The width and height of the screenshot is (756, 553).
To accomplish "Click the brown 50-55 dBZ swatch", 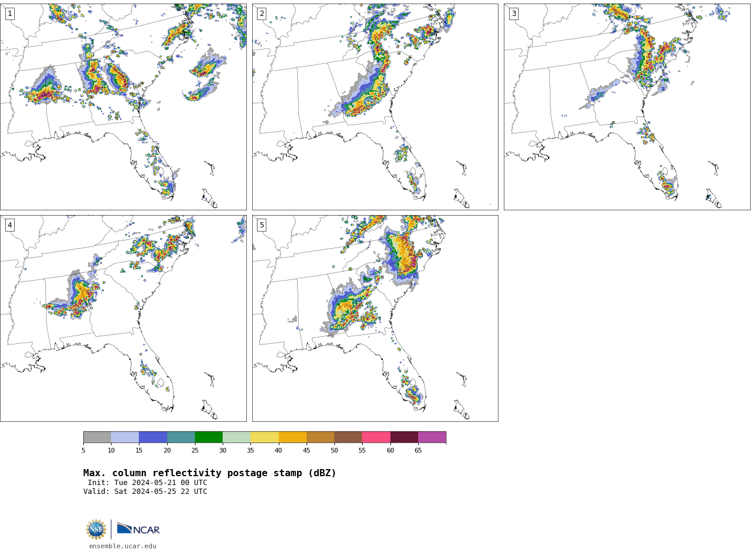I will coord(348,437).
